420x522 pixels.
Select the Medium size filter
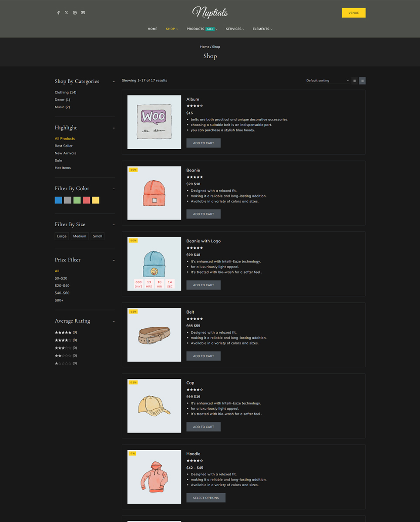coord(80,236)
